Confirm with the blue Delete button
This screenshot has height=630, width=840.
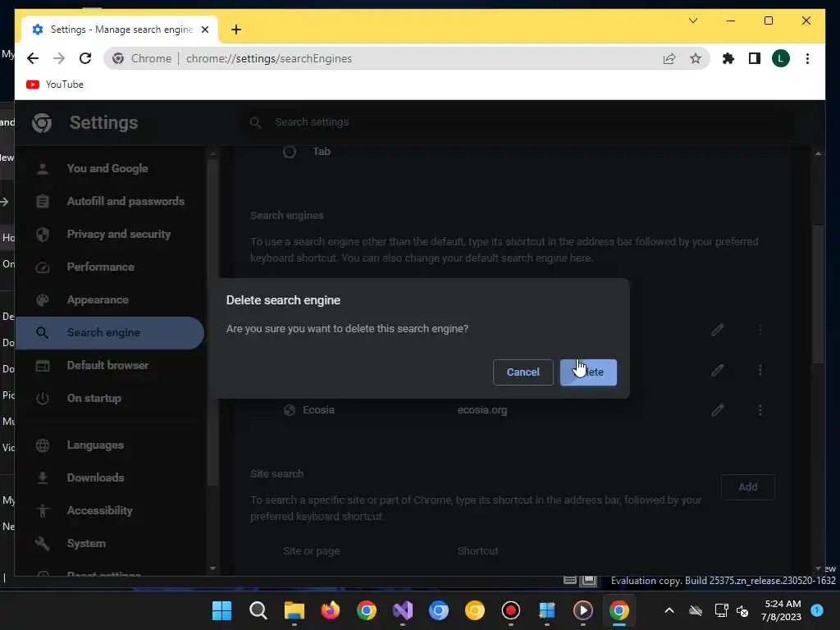[588, 372]
